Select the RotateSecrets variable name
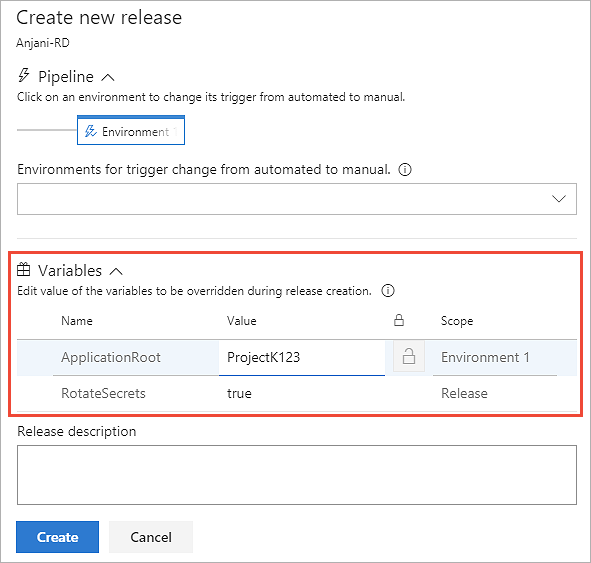The image size is (591, 563). coord(103,393)
